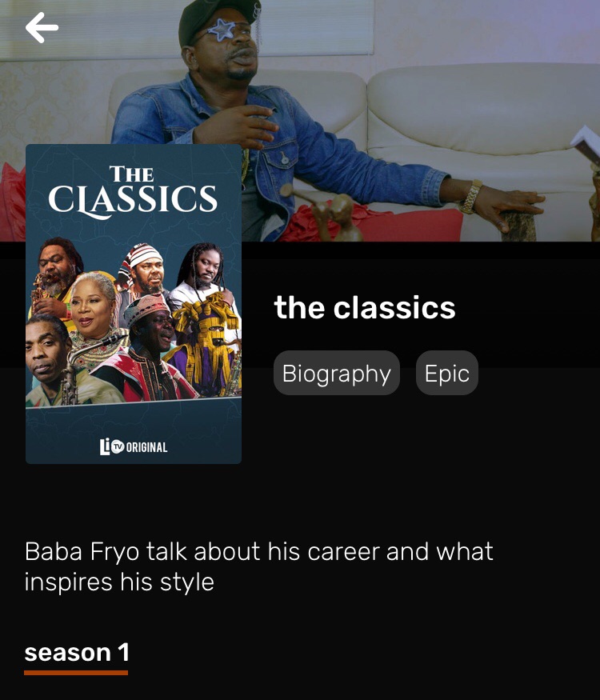Click the TV circle badge in LiTV logo
600x700 pixels.
pos(117,447)
